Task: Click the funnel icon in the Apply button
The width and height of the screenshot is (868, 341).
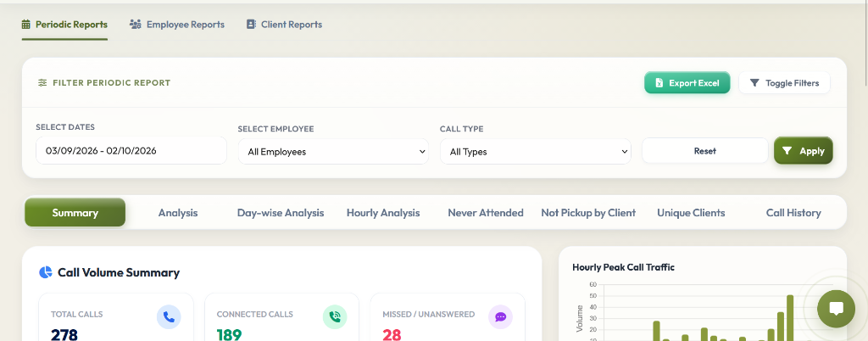Action: (x=787, y=151)
